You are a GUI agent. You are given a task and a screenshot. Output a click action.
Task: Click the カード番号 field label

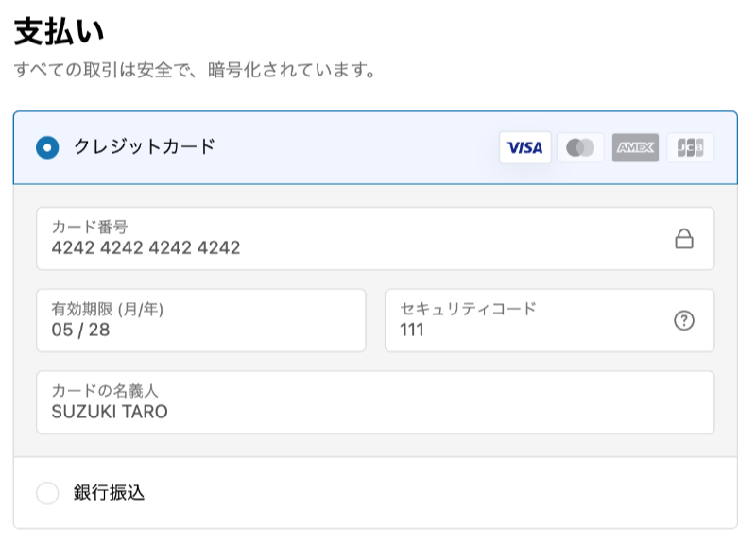[90, 227]
